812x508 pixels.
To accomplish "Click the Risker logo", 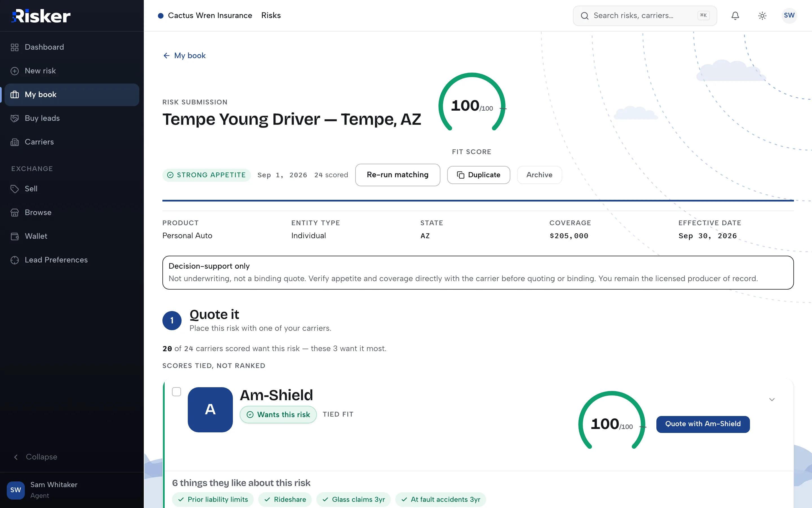I will coord(41,16).
